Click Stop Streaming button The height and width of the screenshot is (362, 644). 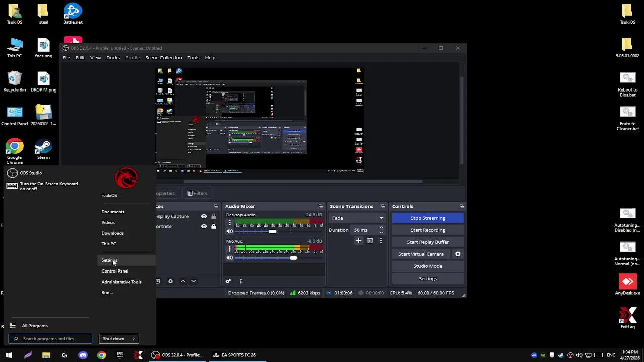(428, 218)
